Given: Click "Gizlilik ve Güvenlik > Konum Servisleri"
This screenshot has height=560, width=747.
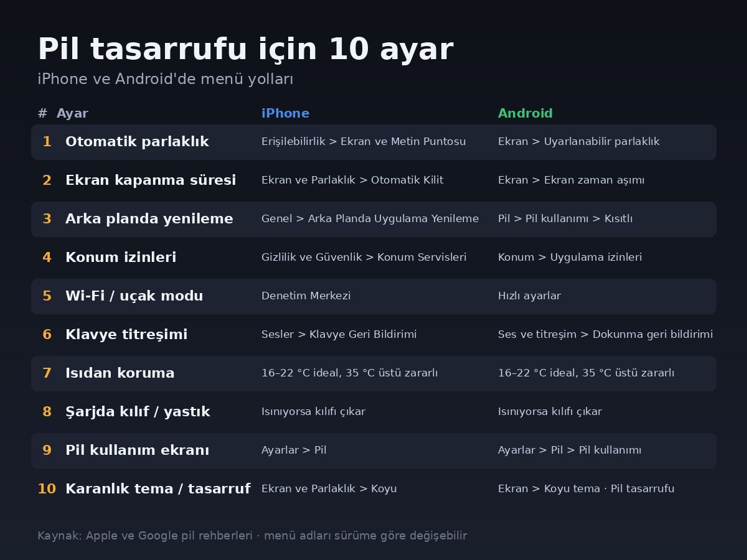Looking at the screenshot, I should pos(364,258).
